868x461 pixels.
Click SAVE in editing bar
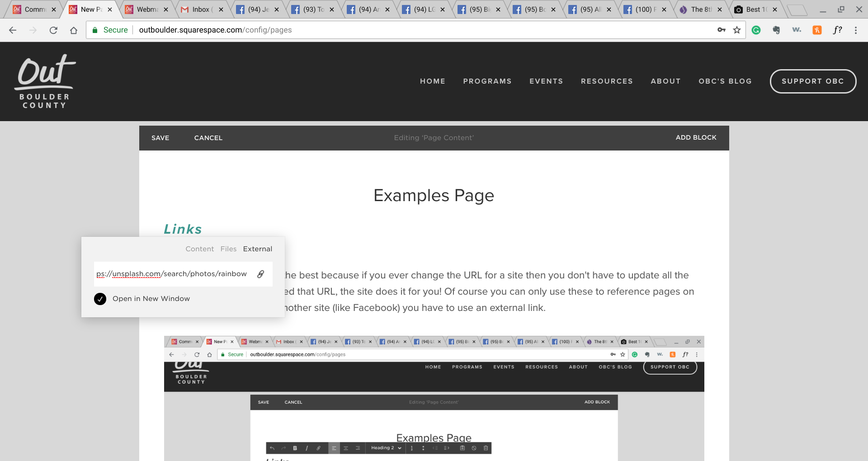coord(160,138)
